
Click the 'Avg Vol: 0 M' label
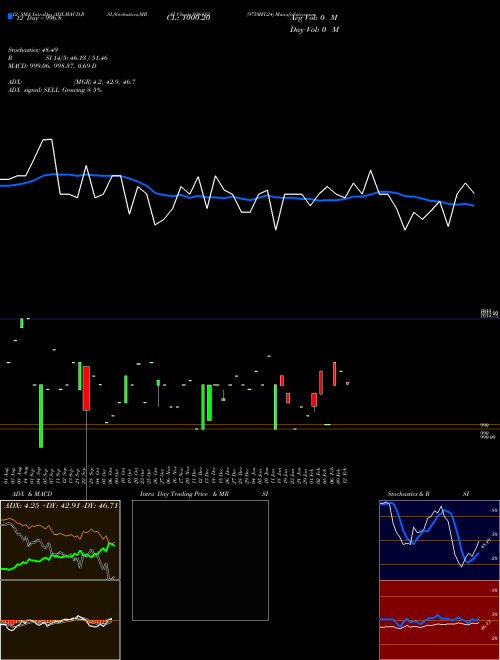pos(314,18)
